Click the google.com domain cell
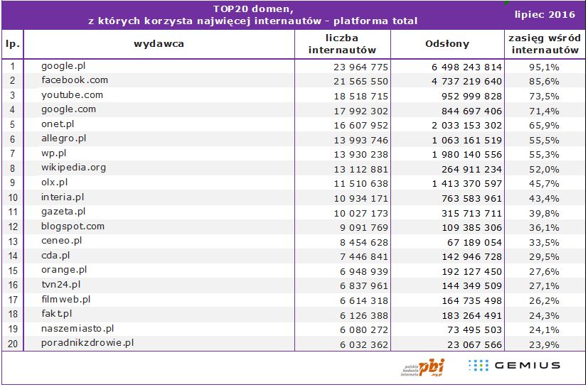The width and height of the screenshot is (588, 387). pos(69,110)
